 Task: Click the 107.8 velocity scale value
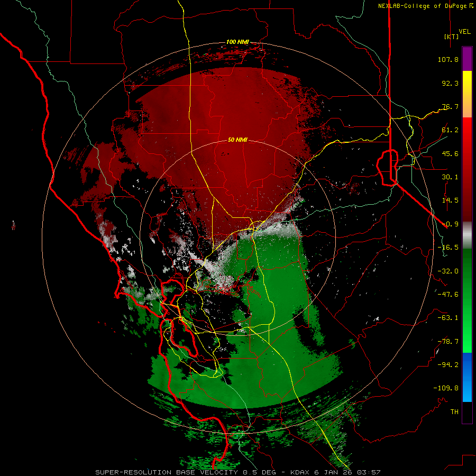point(448,59)
